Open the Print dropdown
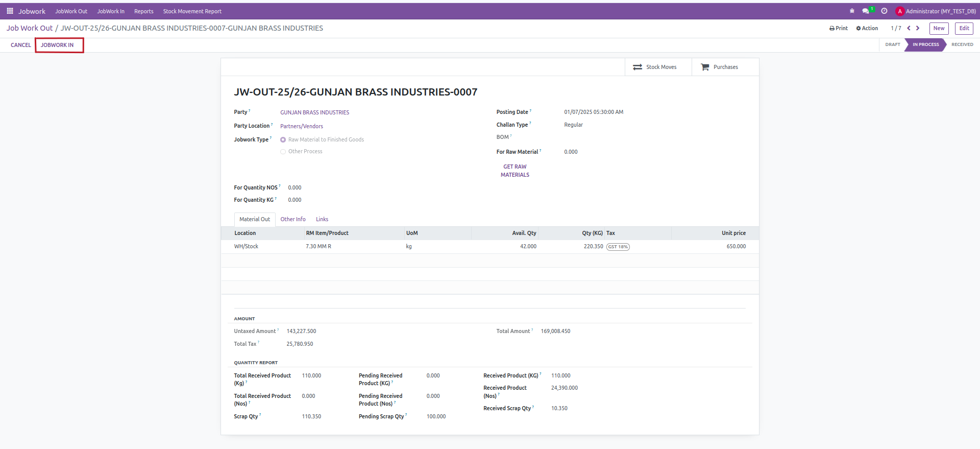This screenshot has width=980, height=449. [838, 28]
